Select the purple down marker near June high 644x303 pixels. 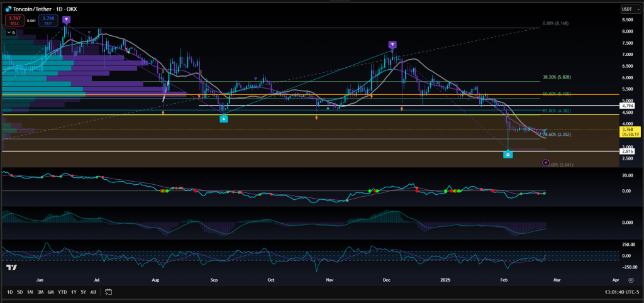67,19
